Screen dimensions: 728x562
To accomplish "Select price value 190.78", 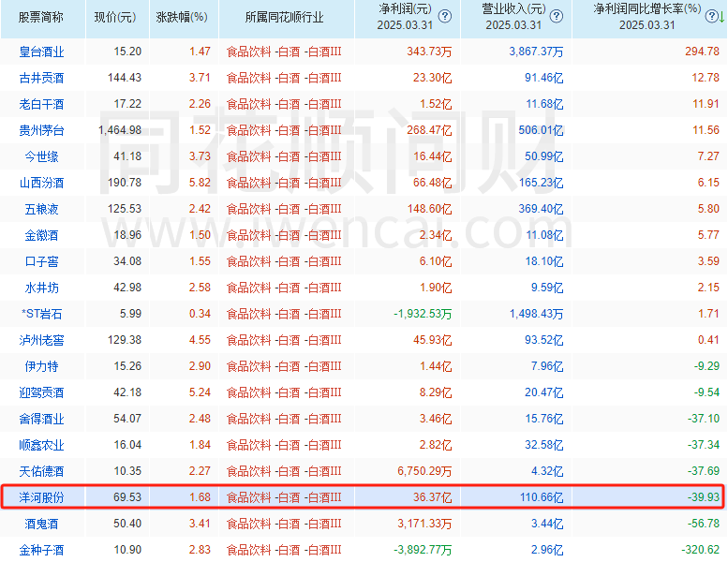I will click(x=125, y=183).
